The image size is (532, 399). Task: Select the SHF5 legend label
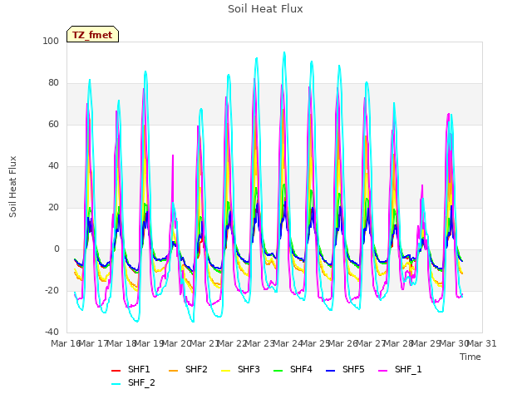point(353,369)
